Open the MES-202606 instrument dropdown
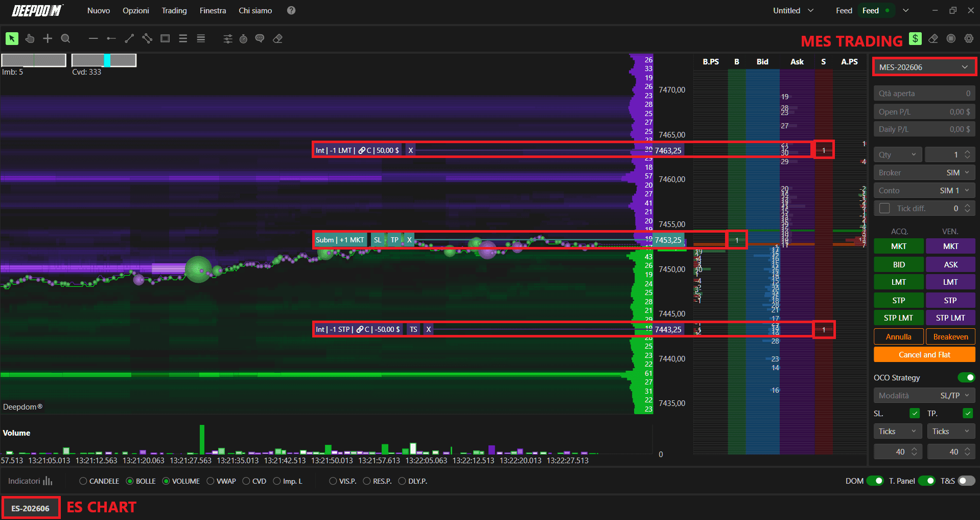This screenshot has height=520, width=980. point(924,67)
